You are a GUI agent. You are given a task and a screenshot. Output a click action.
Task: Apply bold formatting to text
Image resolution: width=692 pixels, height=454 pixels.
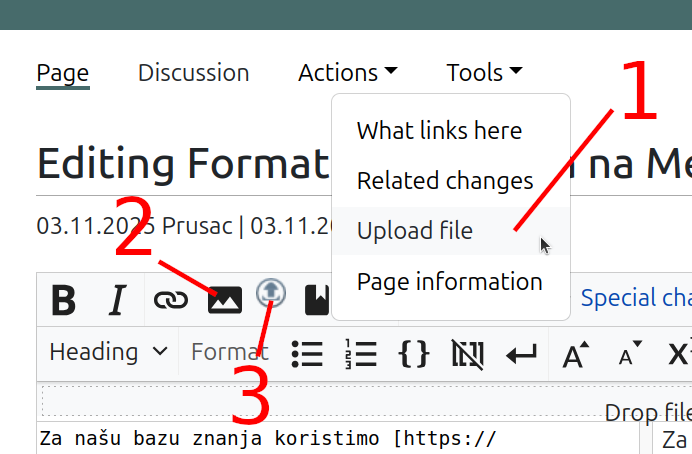[x=64, y=299]
